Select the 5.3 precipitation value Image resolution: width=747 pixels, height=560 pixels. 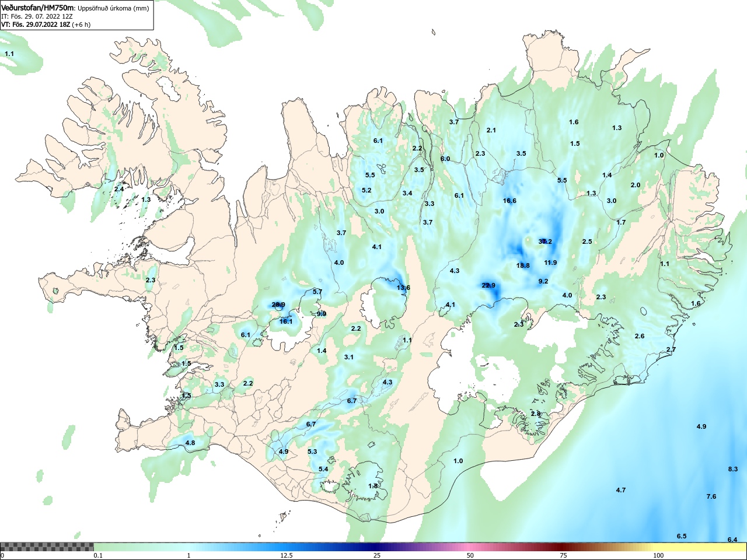coord(312,452)
